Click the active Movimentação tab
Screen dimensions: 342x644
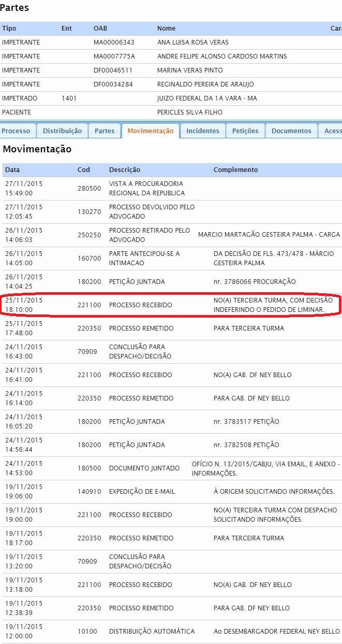pos(150,131)
